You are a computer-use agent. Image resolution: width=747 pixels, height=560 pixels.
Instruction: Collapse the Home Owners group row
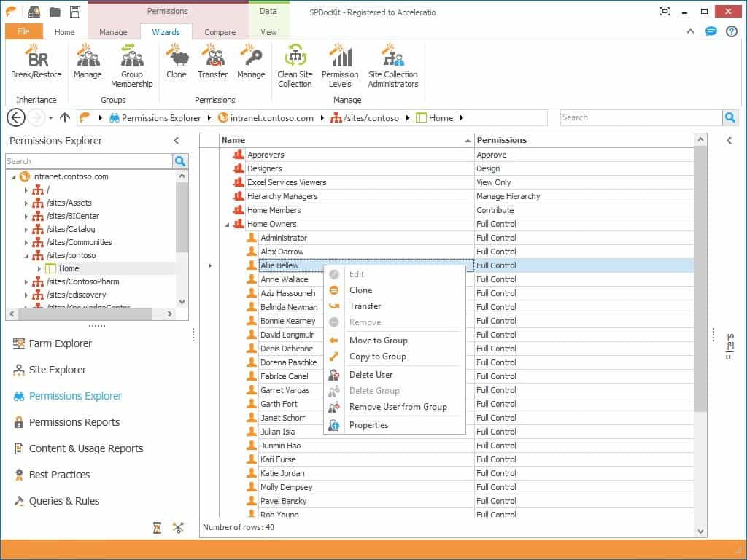click(x=228, y=225)
